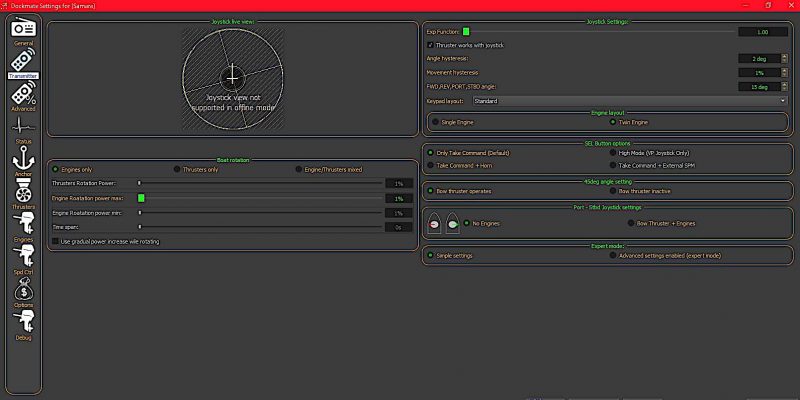This screenshot has width=800, height=400.
Task: Click the Exp Function value field
Action: [x=763, y=32]
